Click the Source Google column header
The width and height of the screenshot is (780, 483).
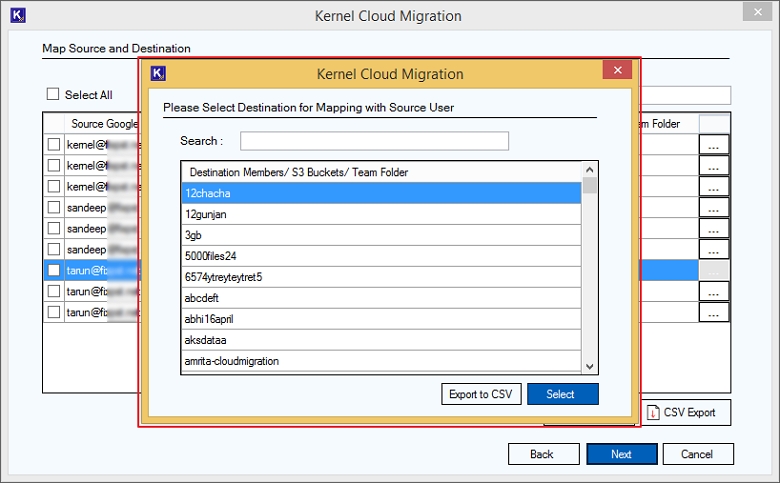(x=103, y=123)
